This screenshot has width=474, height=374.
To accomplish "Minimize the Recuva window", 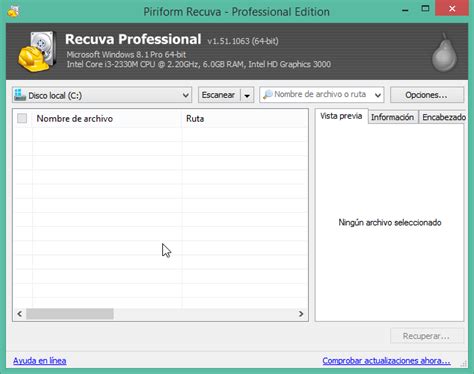I will (x=405, y=10).
